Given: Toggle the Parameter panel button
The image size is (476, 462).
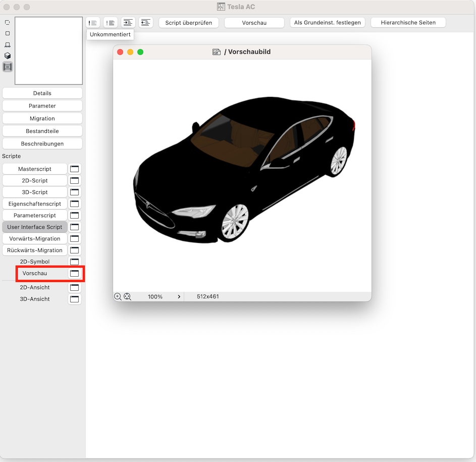Looking at the screenshot, I should point(42,106).
